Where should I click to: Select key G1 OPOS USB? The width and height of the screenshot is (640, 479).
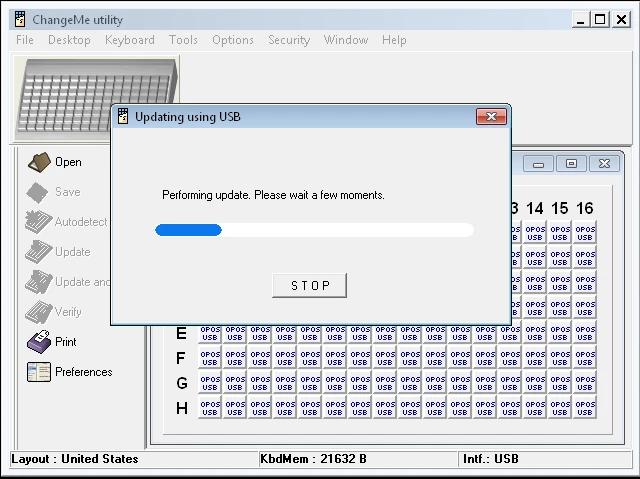[x=210, y=383]
